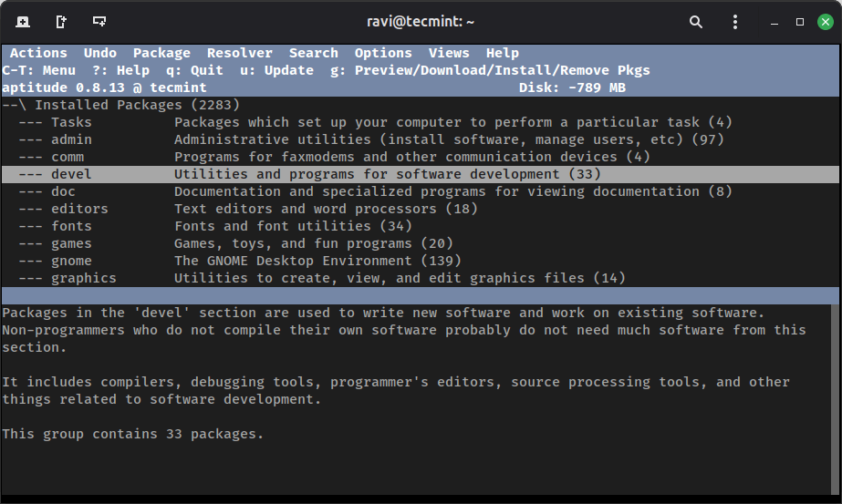Close the terminal with green X button
The image size is (842, 504).
click(x=824, y=21)
